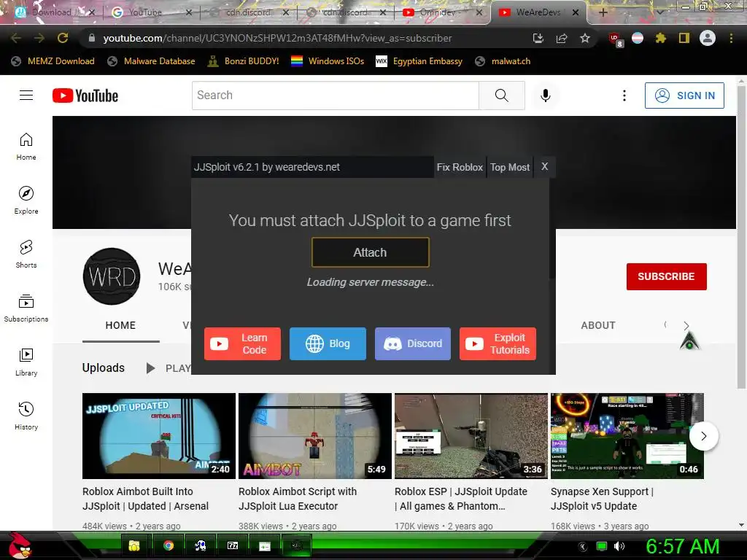Click Fix Roblox in JJSploit title bar
The width and height of the screenshot is (747, 560).
pyautogui.click(x=460, y=167)
